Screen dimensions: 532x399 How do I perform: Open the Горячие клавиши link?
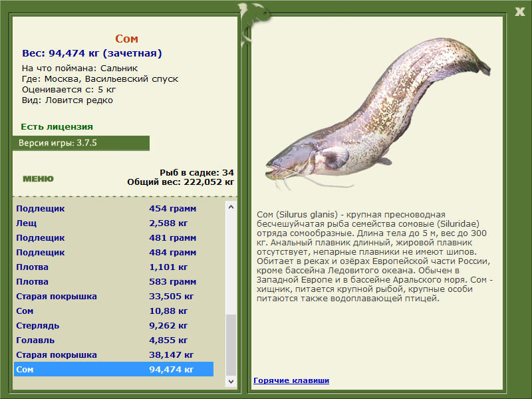[x=291, y=380]
